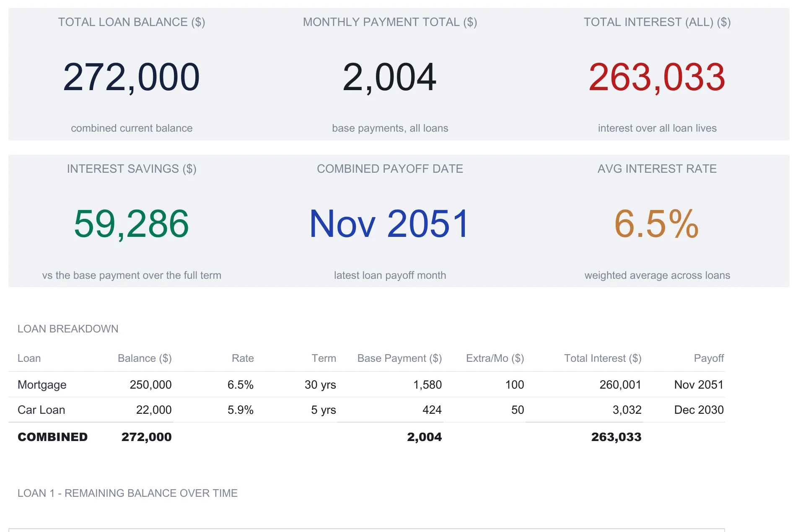Click the monthly payment total 2,004 figure
798x532 pixels.
tap(390, 77)
